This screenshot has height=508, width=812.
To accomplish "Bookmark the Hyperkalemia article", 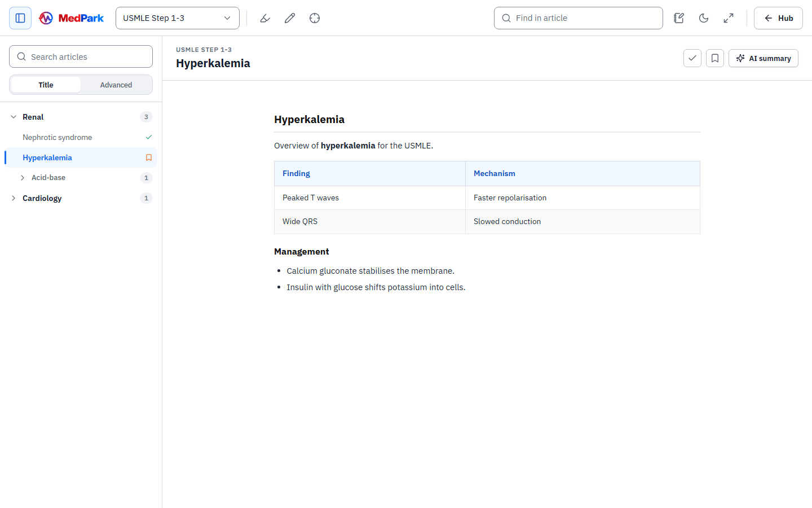I will (x=715, y=58).
